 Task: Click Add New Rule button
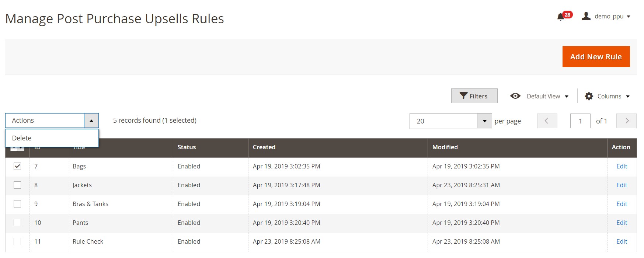click(x=596, y=57)
